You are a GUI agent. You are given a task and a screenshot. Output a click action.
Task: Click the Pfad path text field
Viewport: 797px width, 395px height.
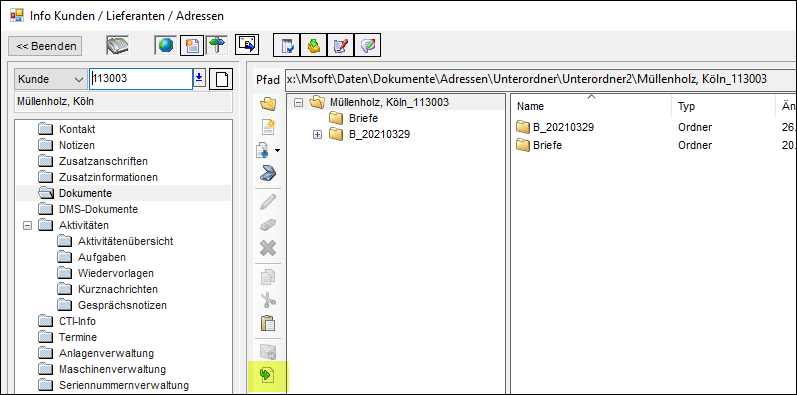(541, 79)
